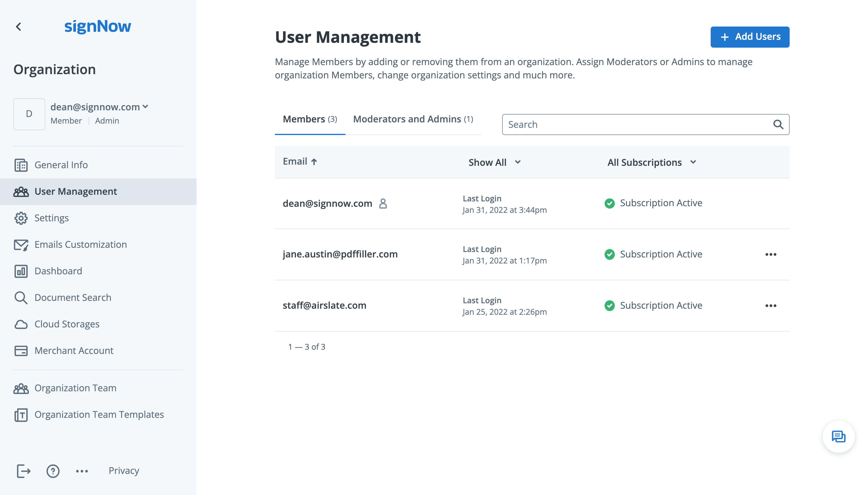Open Emails Customization in sidebar

coord(80,244)
